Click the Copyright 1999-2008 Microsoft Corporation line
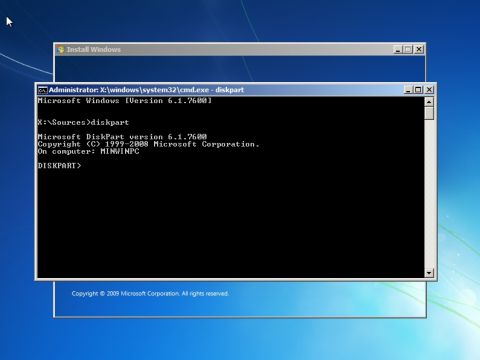This screenshot has height=360, width=480. point(148,144)
